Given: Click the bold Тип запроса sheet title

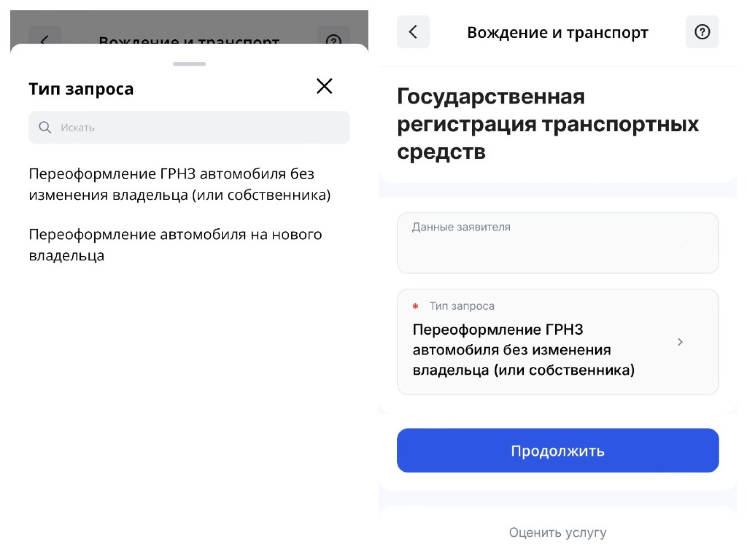Looking at the screenshot, I should pos(81,89).
